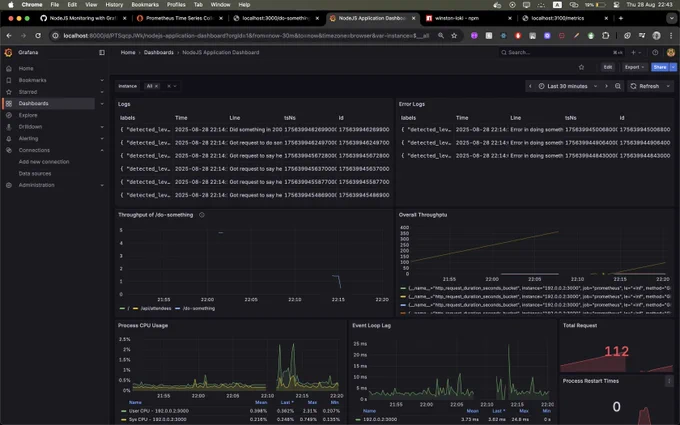This screenshot has height=425, width=680.
Task: Toggle /do-something series in legend
Action: click(195, 308)
